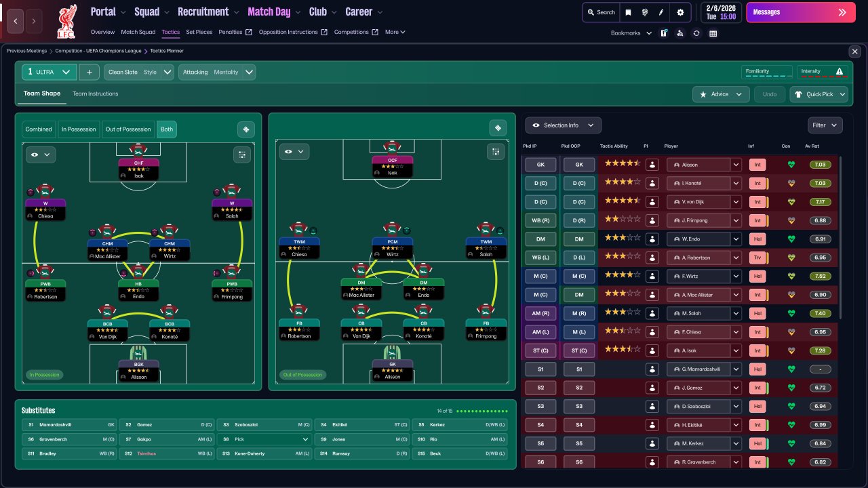Open the settings gear icon

pyautogui.click(x=680, y=12)
